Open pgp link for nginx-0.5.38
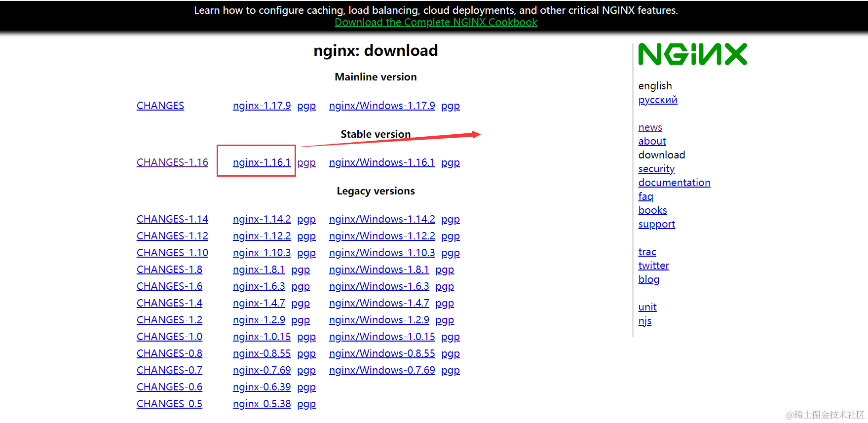The height and width of the screenshot is (423, 868). point(306,404)
